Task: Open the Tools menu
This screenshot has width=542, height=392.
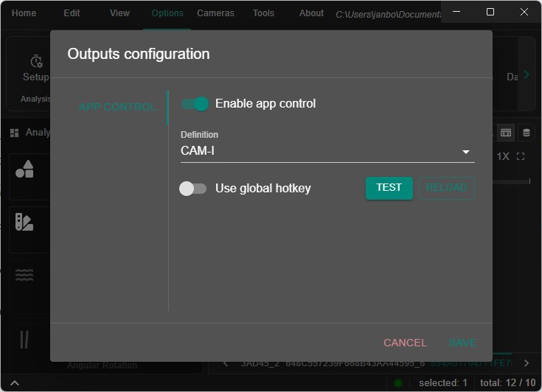Action: coord(263,13)
